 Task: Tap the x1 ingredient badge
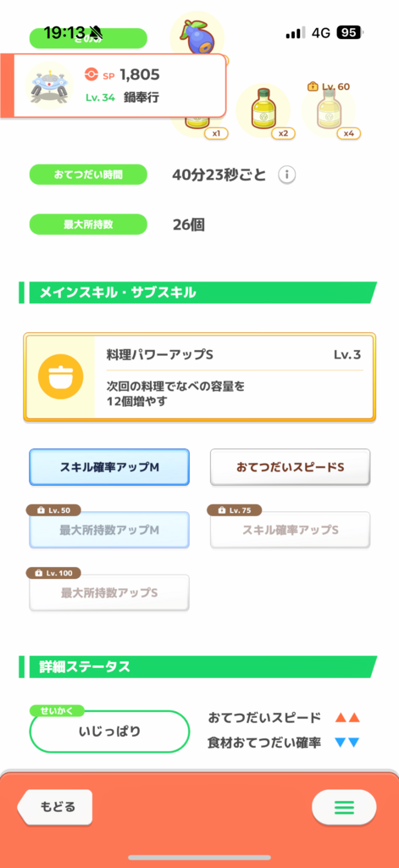click(216, 133)
